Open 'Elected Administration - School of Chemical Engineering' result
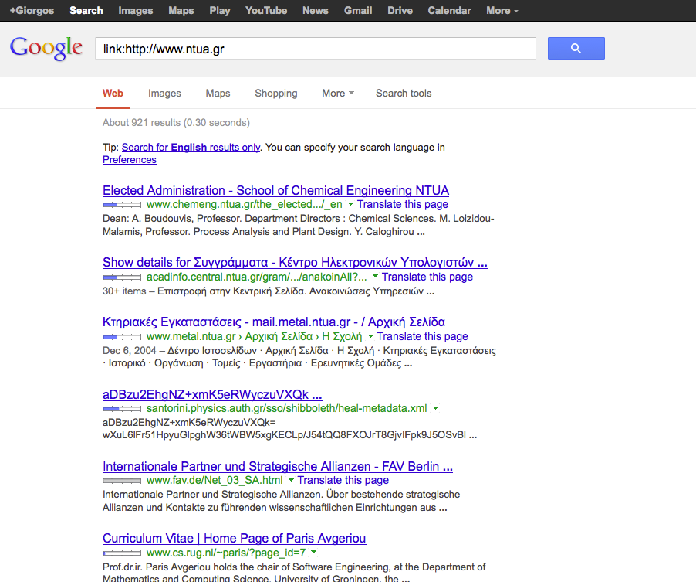696x582 pixels. [276, 190]
